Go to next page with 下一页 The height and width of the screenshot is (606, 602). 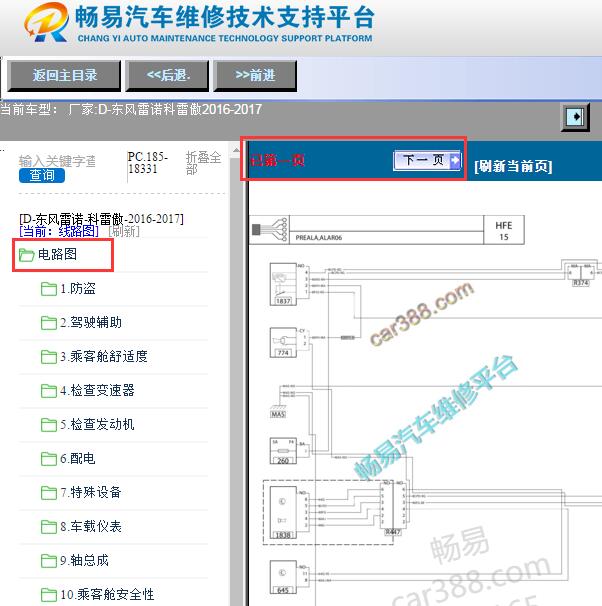tap(427, 160)
